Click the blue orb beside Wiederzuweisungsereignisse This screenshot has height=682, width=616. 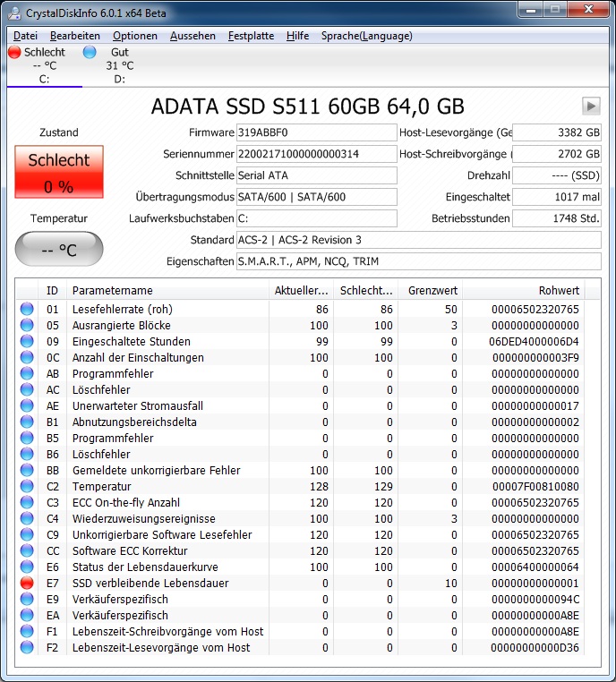[27, 518]
